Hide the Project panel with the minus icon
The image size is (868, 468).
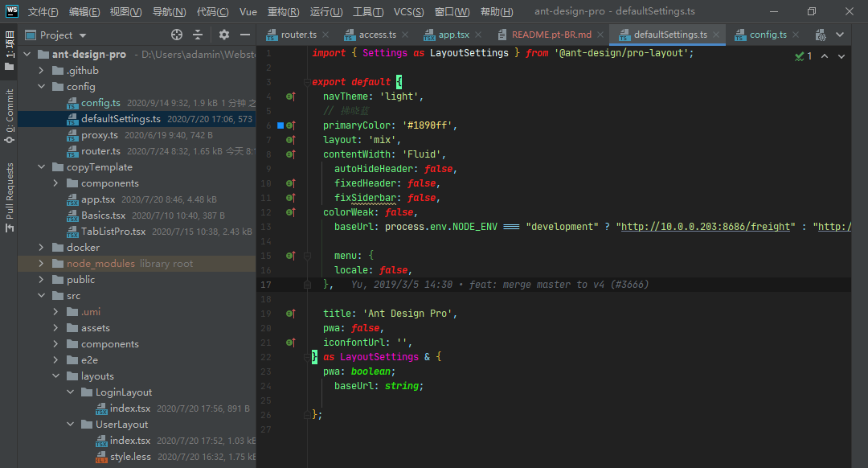(x=245, y=35)
